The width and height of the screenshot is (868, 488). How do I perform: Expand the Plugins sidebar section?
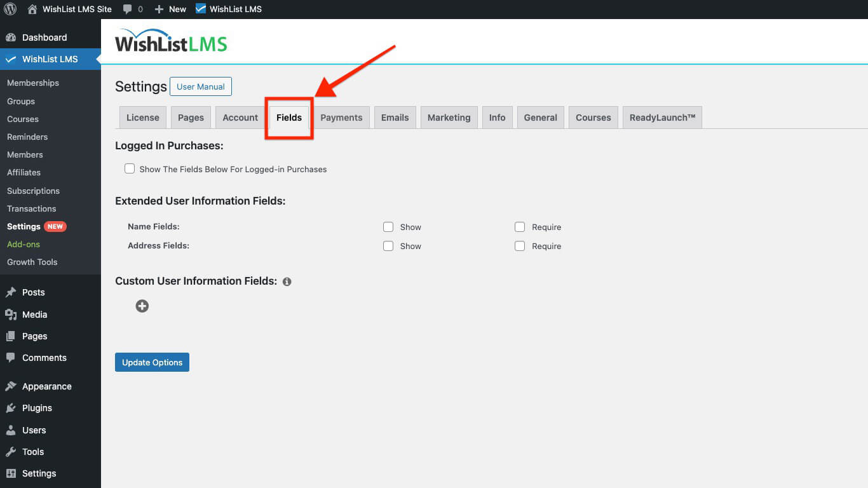(x=37, y=407)
